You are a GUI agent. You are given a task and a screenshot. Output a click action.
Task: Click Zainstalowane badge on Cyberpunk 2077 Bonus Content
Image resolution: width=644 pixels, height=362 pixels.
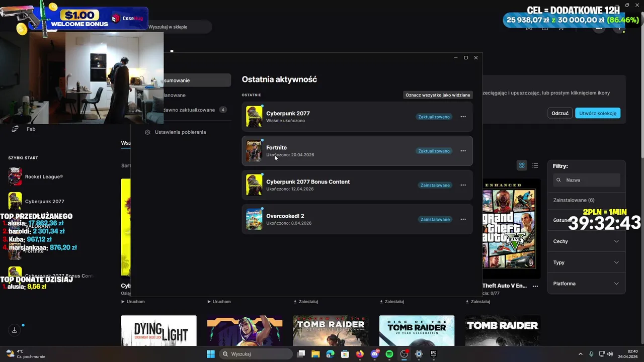tap(435, 185)
